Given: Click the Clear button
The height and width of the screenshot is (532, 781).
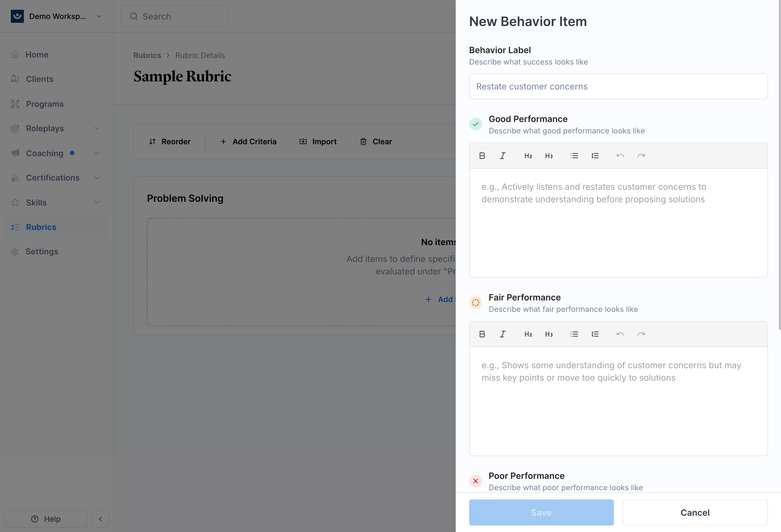Looking at the screenshot, I should pos(376,142).
